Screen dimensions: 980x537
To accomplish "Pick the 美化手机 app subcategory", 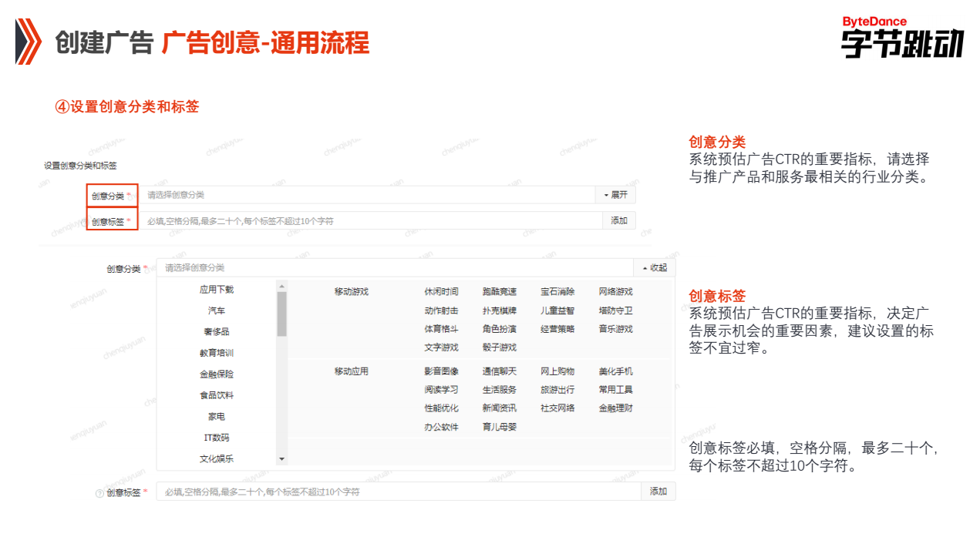I will [x=616, y=371].
